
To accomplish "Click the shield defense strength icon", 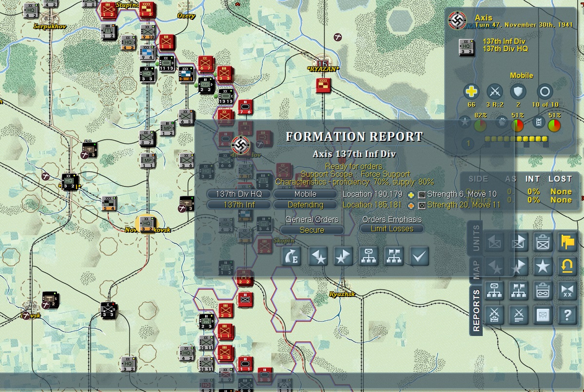I will (518, 91).
